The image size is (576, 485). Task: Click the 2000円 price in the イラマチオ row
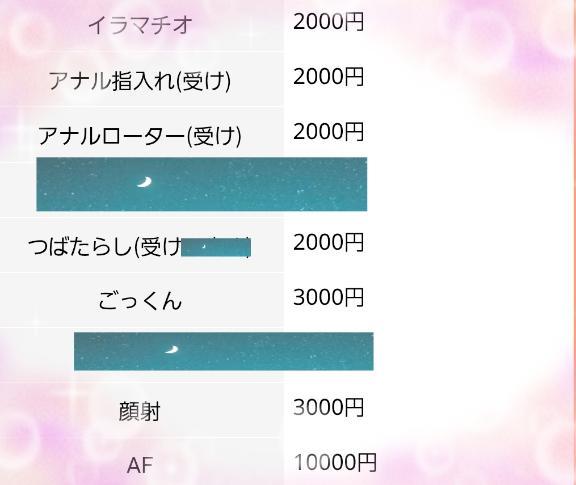pos(328,22)
